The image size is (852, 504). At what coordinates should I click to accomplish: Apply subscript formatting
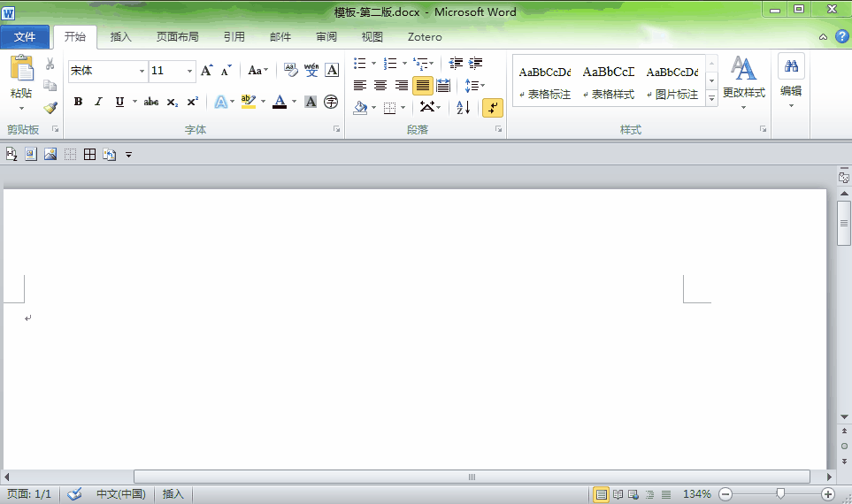point(173,102)
